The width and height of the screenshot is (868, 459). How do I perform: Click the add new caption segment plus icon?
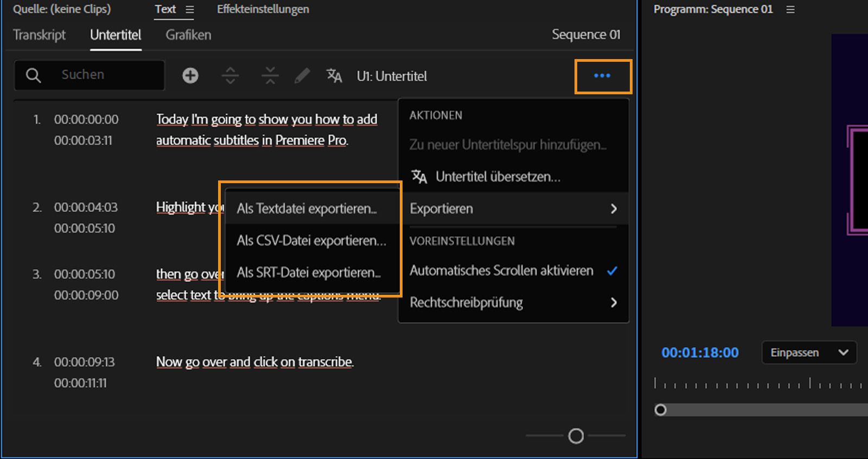[x=190, y=75]
